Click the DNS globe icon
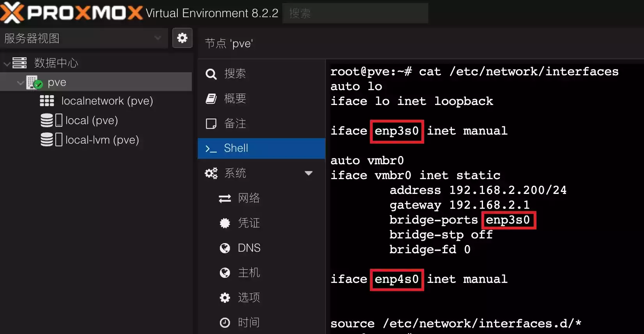 point(225,248)
